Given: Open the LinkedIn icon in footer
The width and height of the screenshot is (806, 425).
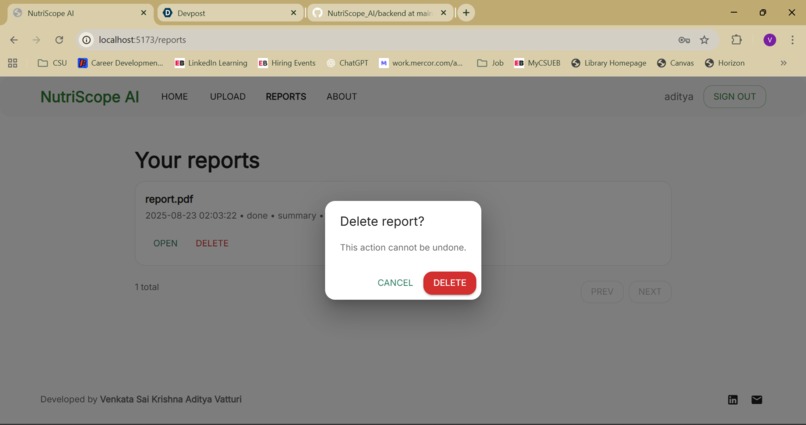Looking at the screenshot, I should [732, 400].
